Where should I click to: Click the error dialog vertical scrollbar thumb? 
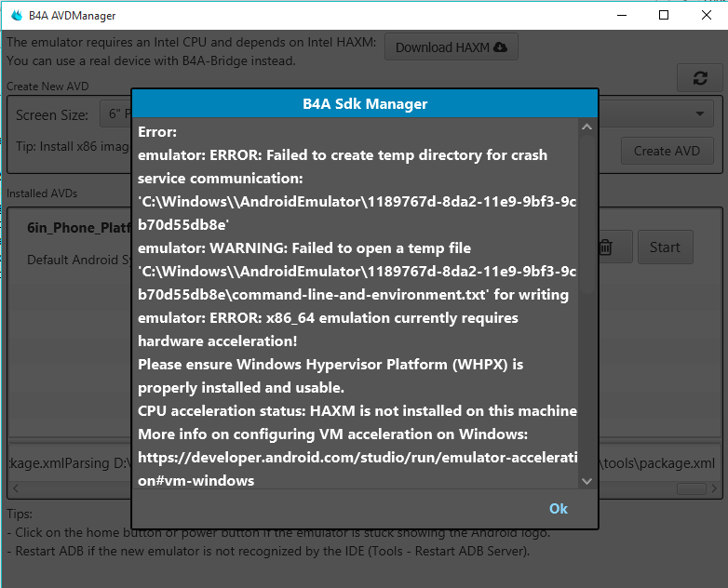(586, 214)
